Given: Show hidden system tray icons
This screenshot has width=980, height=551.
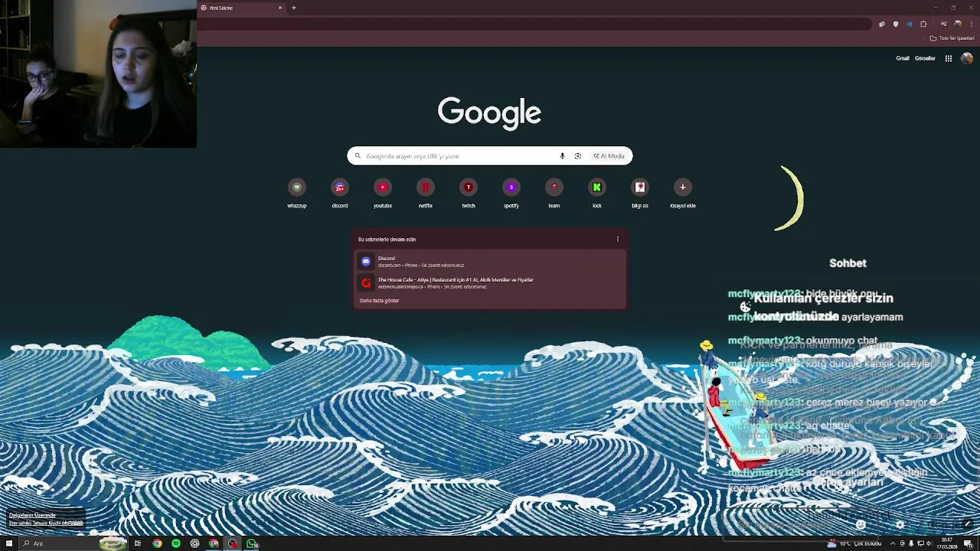Looking at the screenshot, I should tap(893, 543).
